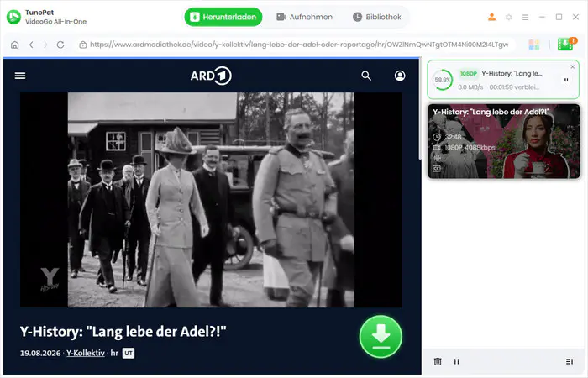Click the URL address field
The height and width of the screenshot is (378, 588).
[295, 45]
